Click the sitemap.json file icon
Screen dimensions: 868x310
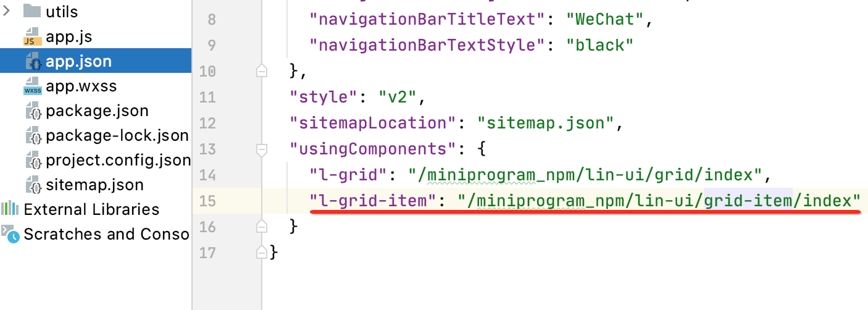(33, 185)
